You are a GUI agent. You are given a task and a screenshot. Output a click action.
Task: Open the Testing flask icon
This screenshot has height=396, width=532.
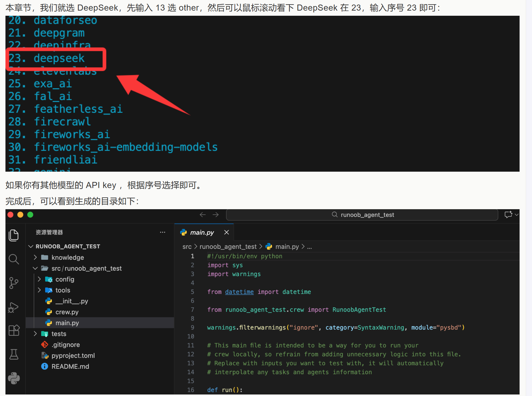pos(14,354)
